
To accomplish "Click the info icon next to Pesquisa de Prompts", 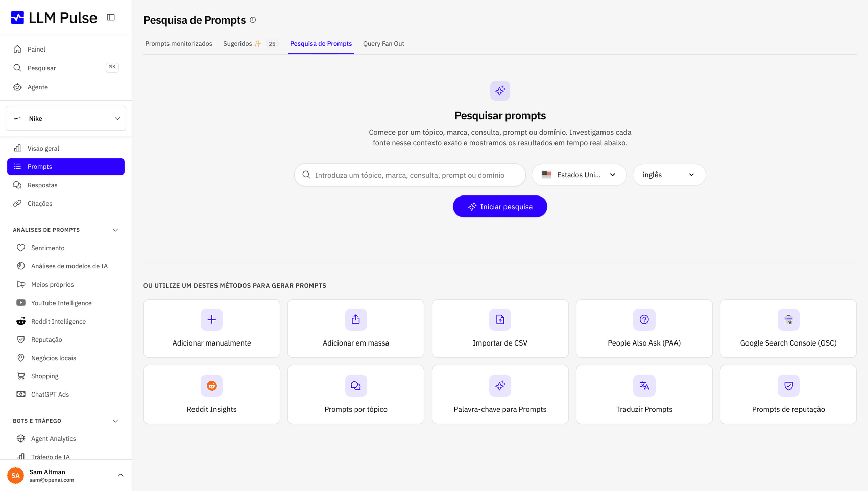I will 253,20.
